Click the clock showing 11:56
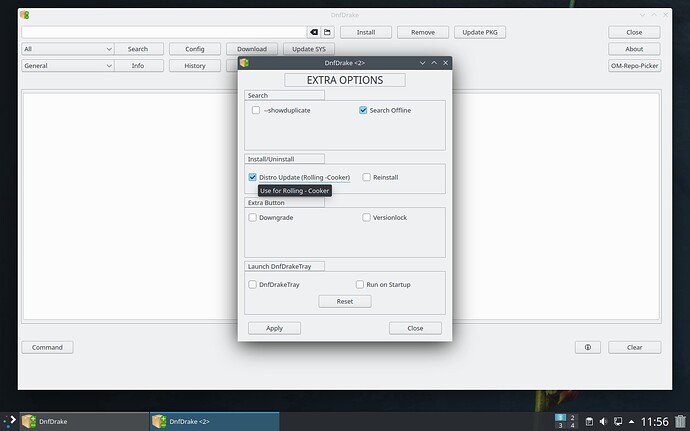This screenshot has width=690, height=431. (x=654, y=422)
